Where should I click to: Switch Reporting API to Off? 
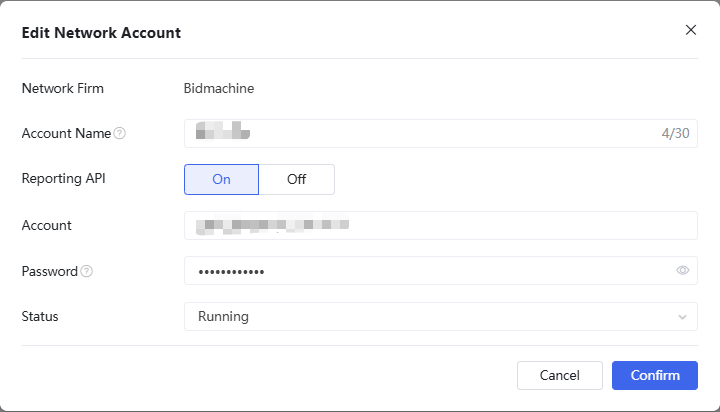(296, 179)
